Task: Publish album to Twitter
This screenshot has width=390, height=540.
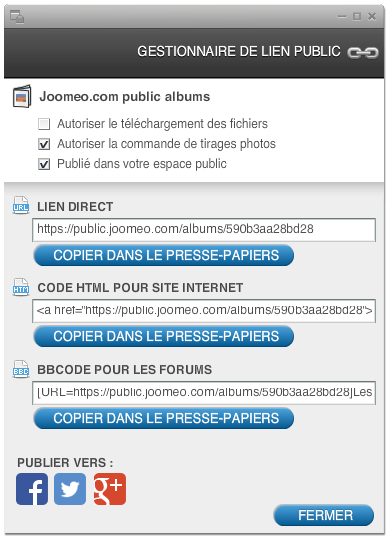Action: (x=70, y=489)
